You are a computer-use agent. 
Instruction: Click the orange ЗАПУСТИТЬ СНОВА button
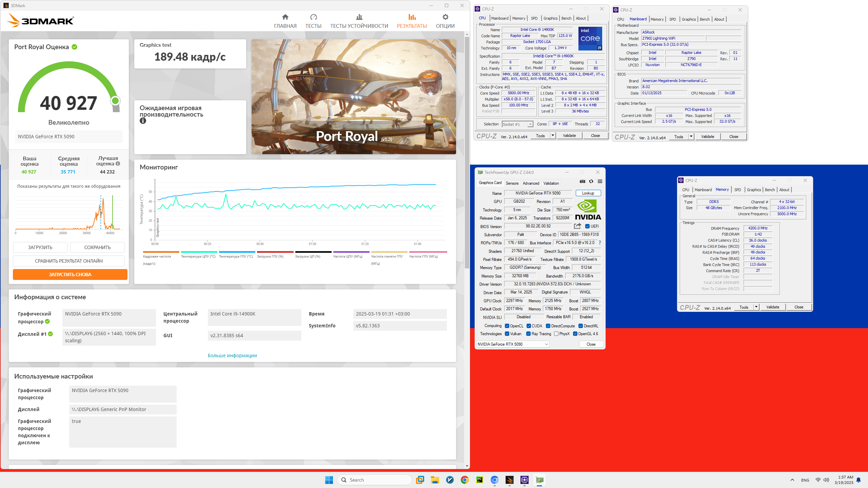click(70, 274)
